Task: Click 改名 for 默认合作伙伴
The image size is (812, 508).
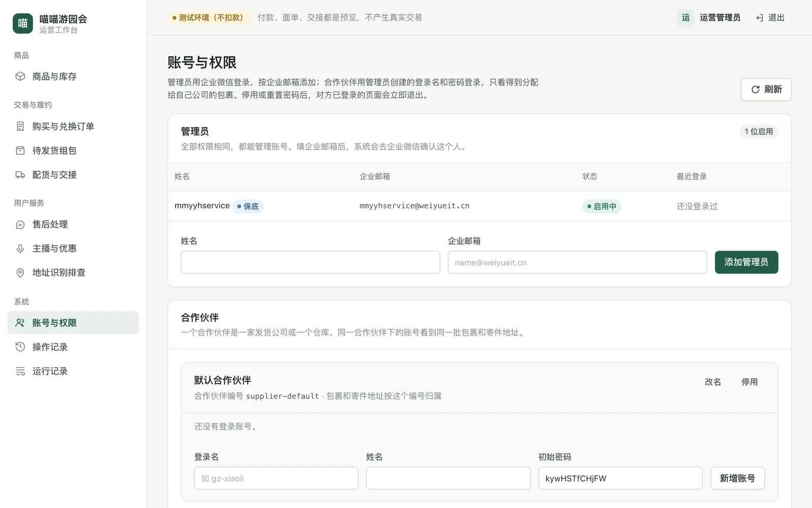Action: [713, 382]
